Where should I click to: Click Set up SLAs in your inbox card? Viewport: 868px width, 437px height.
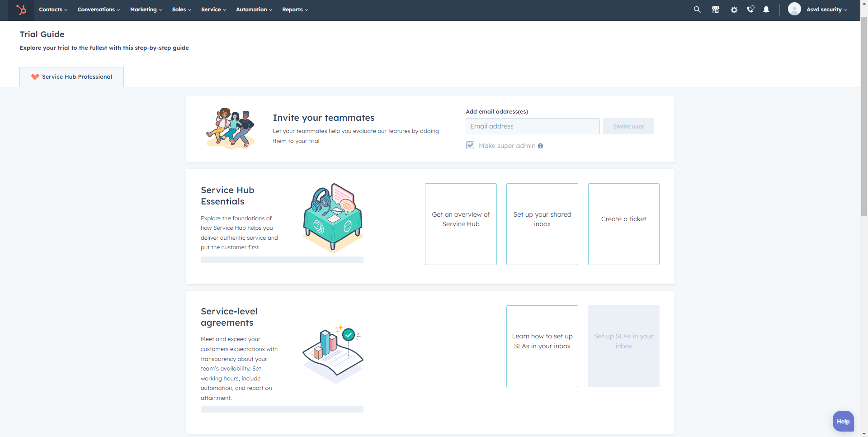[x=623, y=346]
